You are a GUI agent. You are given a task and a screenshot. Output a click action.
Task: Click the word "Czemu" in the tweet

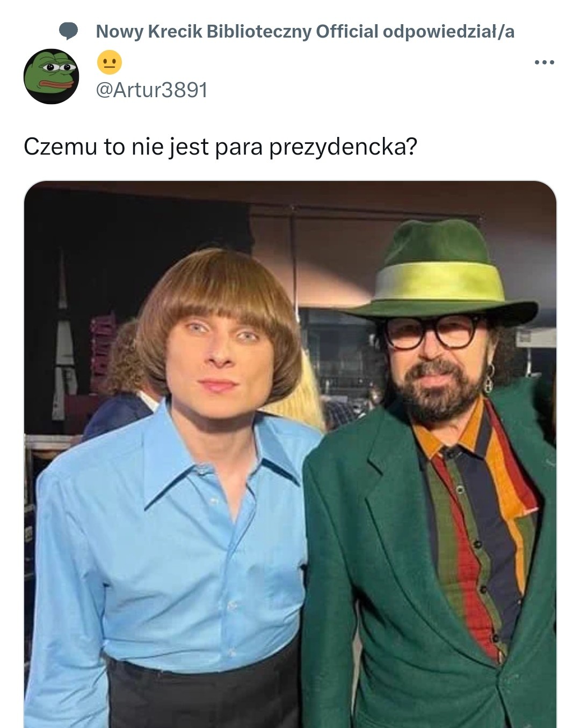pyautogui.click(x=60, y=147)
